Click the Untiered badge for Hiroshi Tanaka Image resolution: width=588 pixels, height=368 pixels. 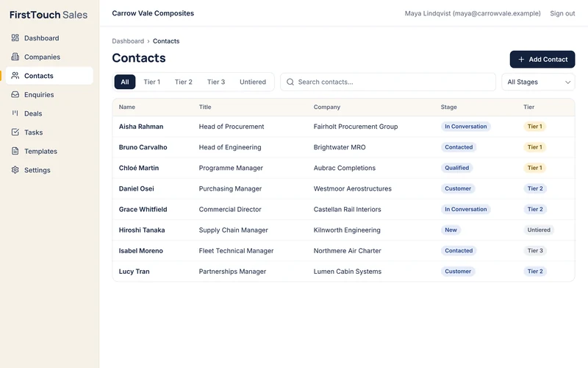point(539,230)
